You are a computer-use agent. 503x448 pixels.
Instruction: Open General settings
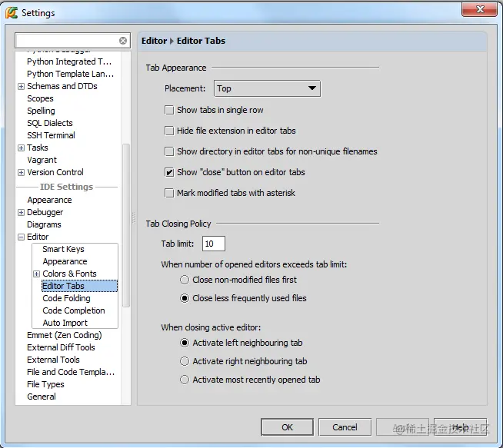[x=42, y=397]
